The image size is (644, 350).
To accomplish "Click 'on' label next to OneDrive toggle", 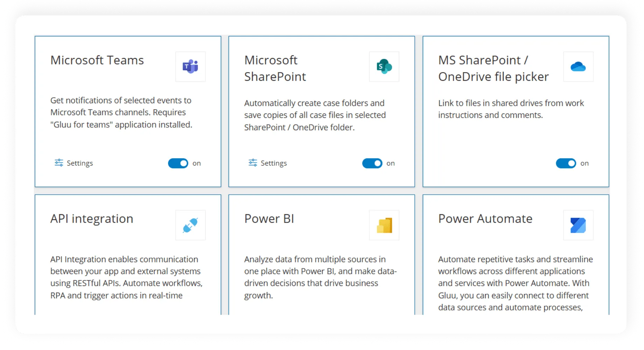I will pyautogui.click(x=584, y=163).
